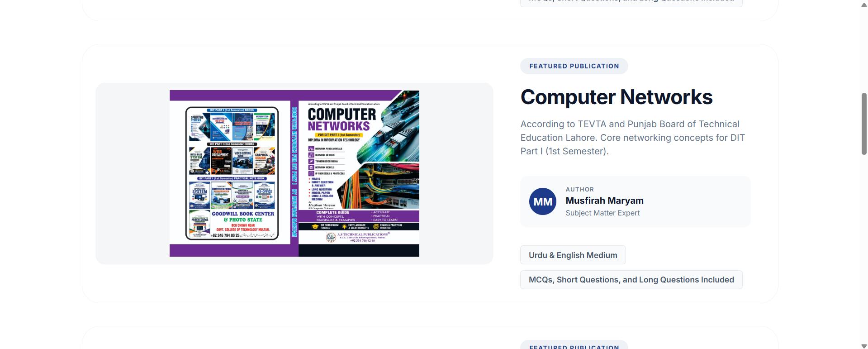The image size is (868, 349).
Task: Select the MCQs, Short Questions, and Long Questions tag
Action: click(631, 280)
